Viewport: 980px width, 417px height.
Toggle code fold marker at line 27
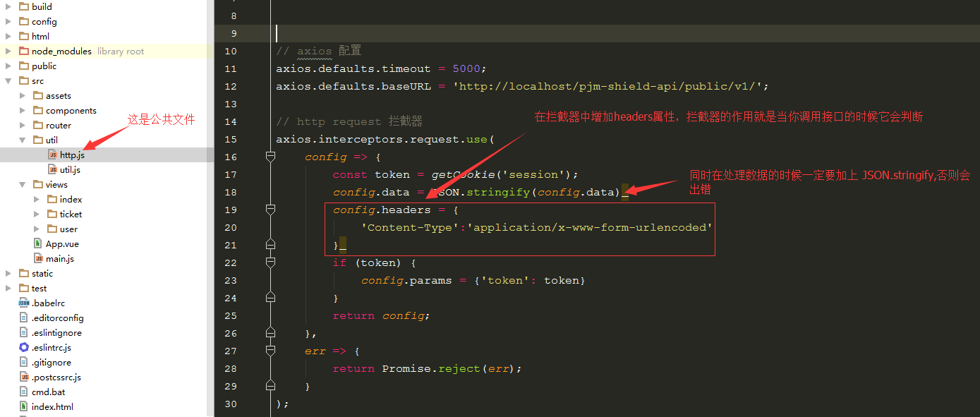270,351
